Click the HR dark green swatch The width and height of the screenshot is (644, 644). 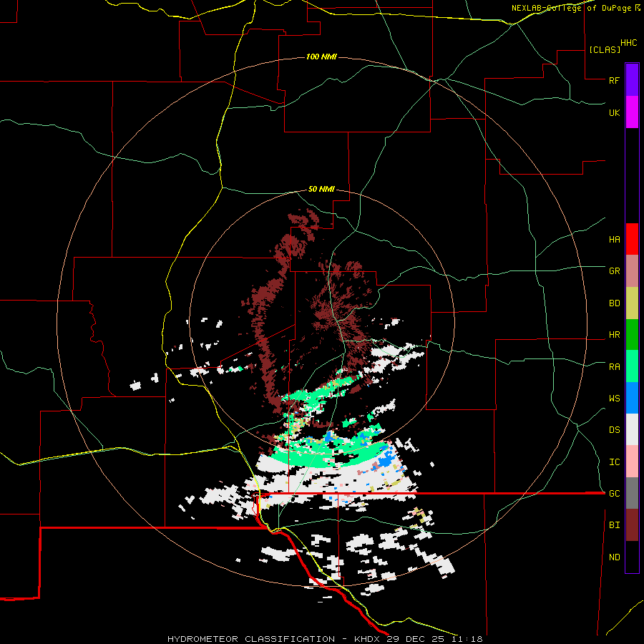(x=632, y=335)
